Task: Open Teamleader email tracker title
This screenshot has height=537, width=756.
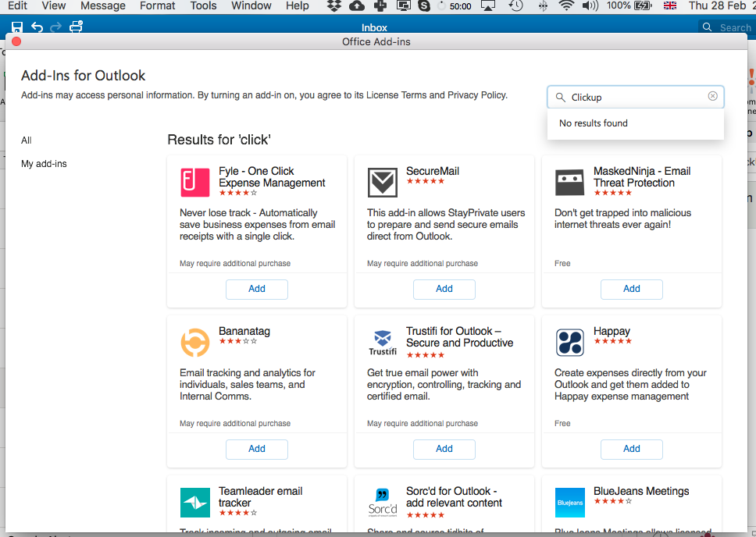Action: (x=260, y=497)
